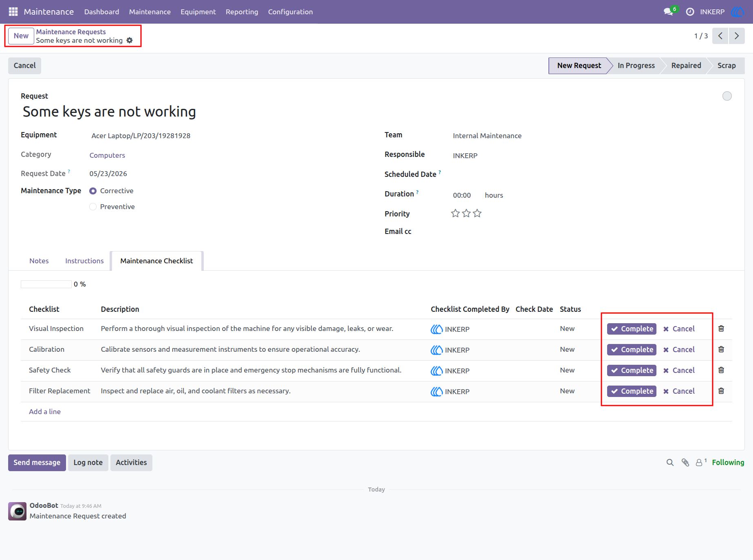Set priority to one star
The height and width of the screenshot is (560, 753).
coord(456,213)
